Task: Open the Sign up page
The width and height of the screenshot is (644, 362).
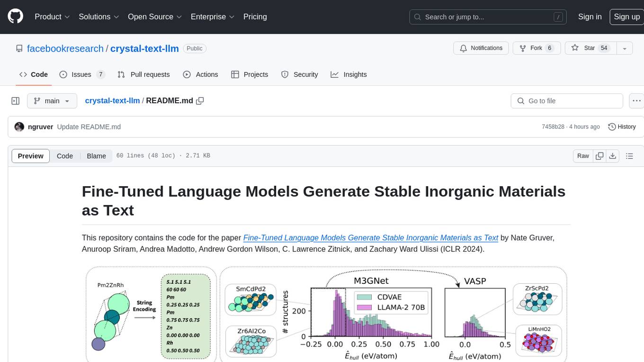Action: pos(626,17)
